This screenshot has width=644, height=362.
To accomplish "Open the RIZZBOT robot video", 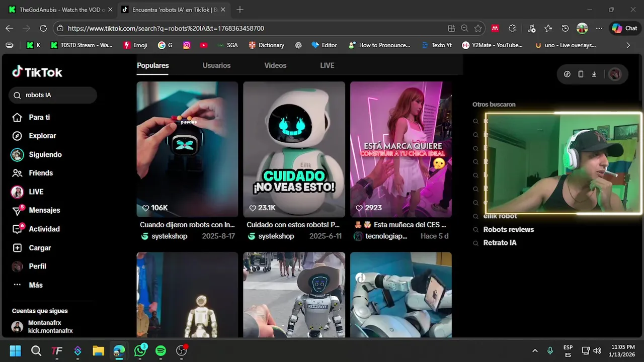I will click(294, 295).
